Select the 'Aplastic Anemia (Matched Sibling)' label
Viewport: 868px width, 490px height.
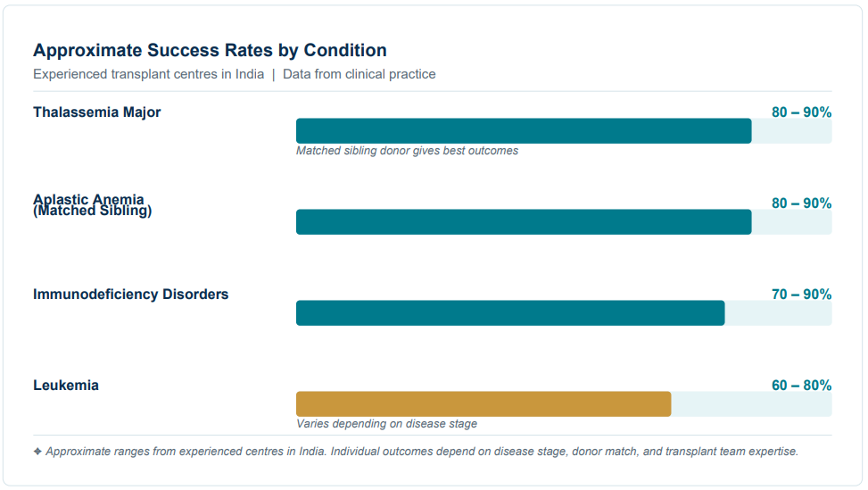(x=92, y=205)
